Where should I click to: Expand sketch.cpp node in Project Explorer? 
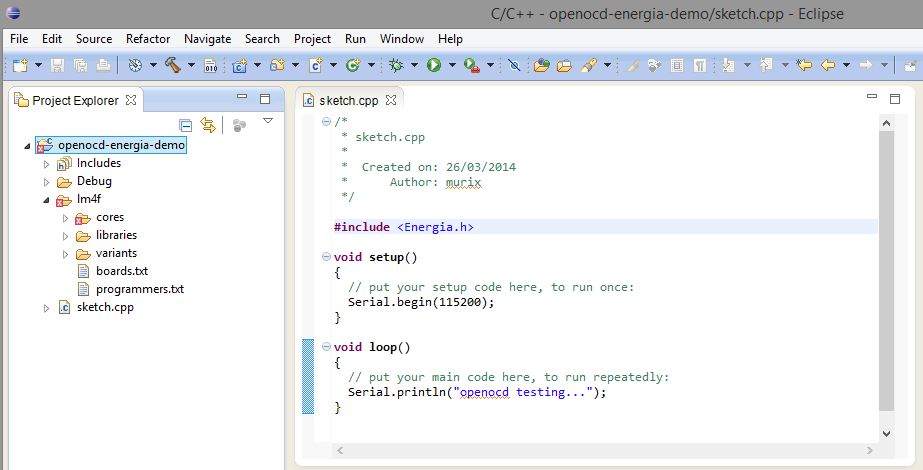(x=47, y=308)
